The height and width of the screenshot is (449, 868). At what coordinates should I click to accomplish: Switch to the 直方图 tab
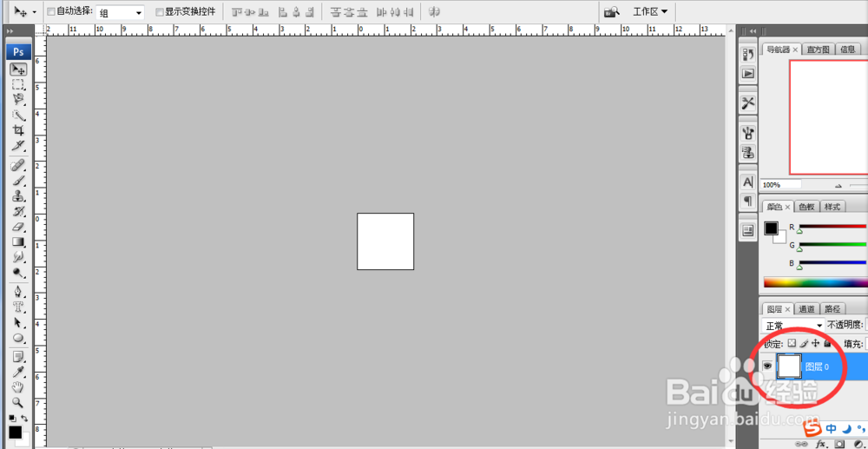[x=818, y=50]
